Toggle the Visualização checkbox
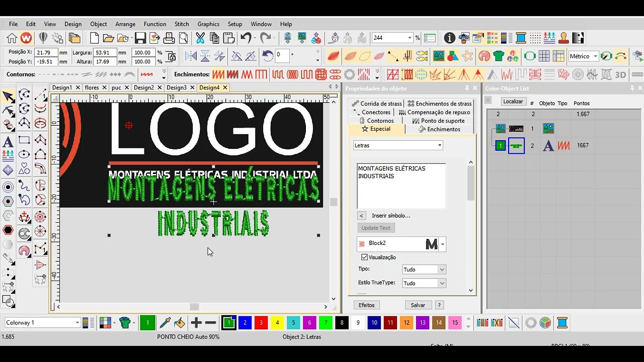The image size is (644, 362). (x=364, y=257)
